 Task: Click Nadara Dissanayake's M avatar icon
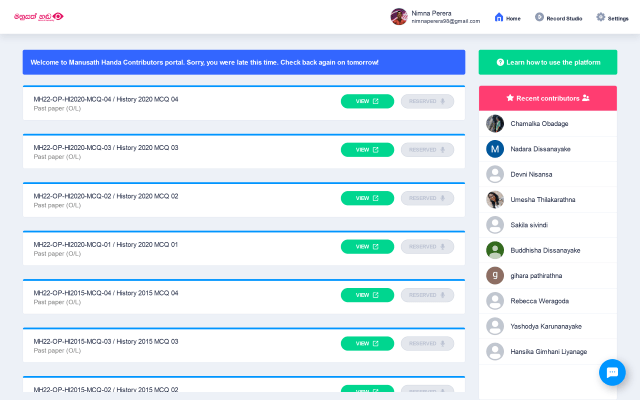pos(495,148)
